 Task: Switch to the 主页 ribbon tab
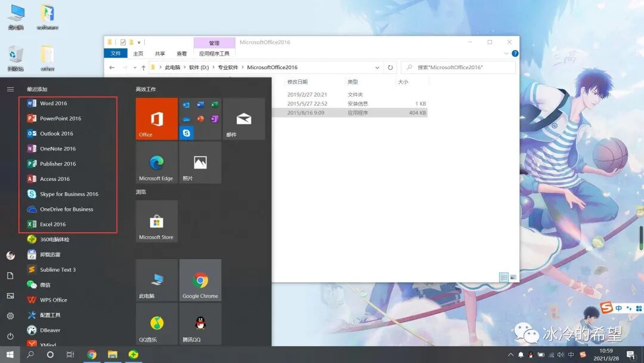(x=138, y=54)
